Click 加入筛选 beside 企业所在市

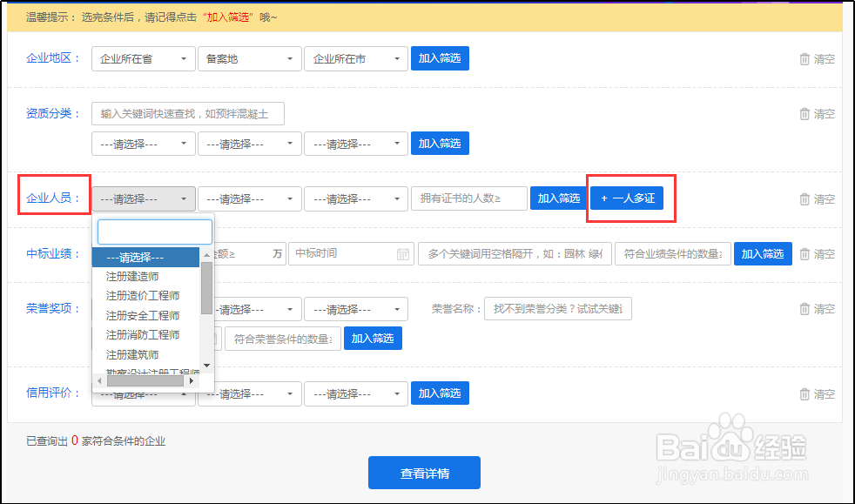coord(440,58)
